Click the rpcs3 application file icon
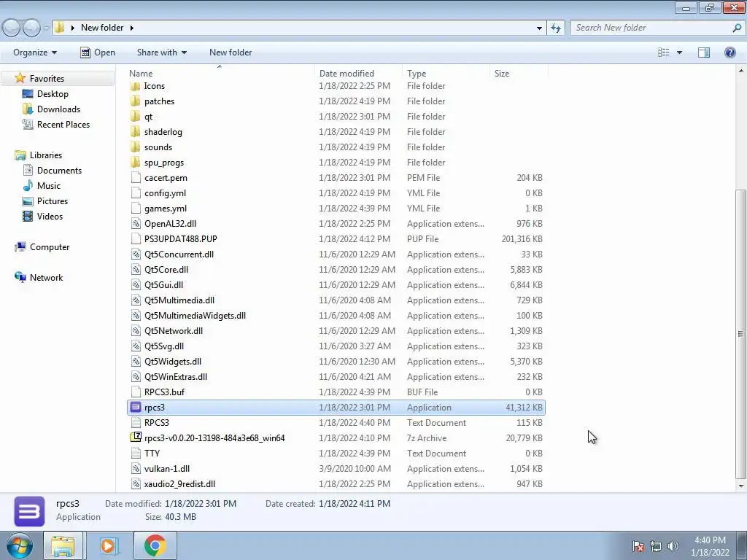The image size is (747, 560). tap(136, 407)
